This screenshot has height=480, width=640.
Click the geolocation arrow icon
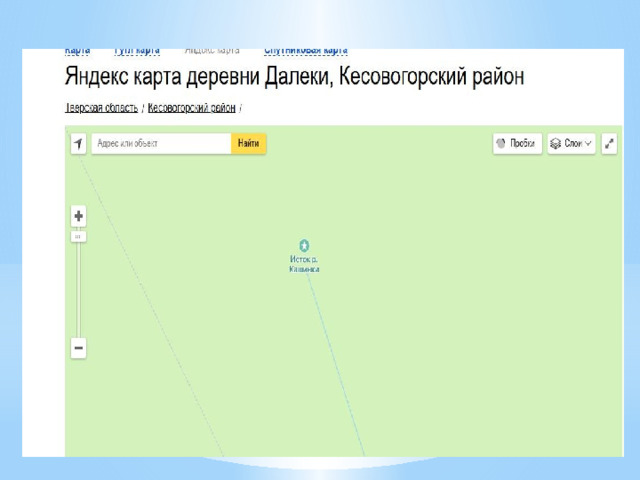point(78,144)
